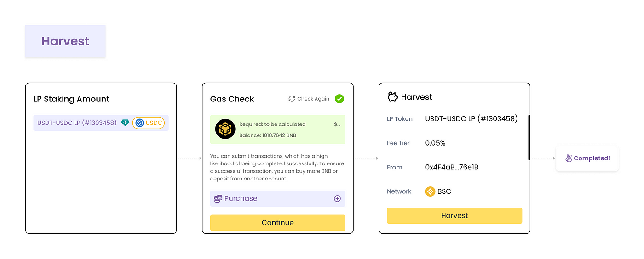Screen dimensions: 644x259
Task: Click the USDC token pill
Action: [x=149, y=123]
